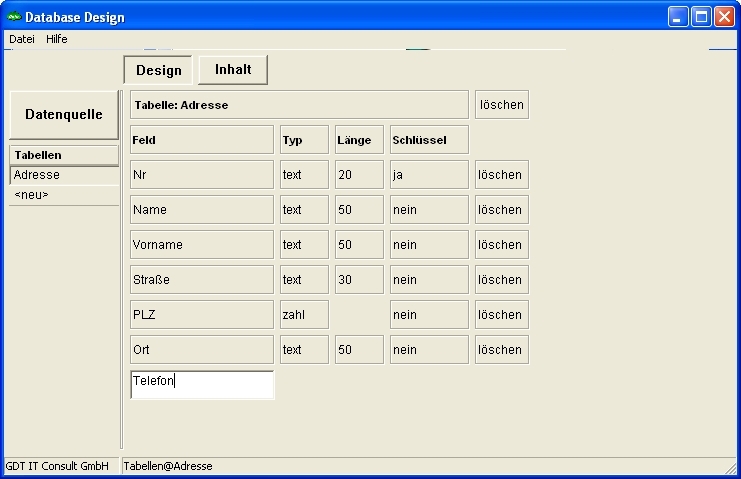Maximize the Database Design window
Viewport: 741px width, 479px height.
point(702,17)
